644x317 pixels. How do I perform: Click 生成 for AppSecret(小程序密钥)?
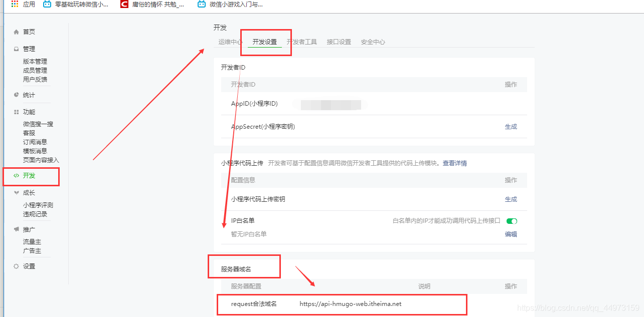511,127
